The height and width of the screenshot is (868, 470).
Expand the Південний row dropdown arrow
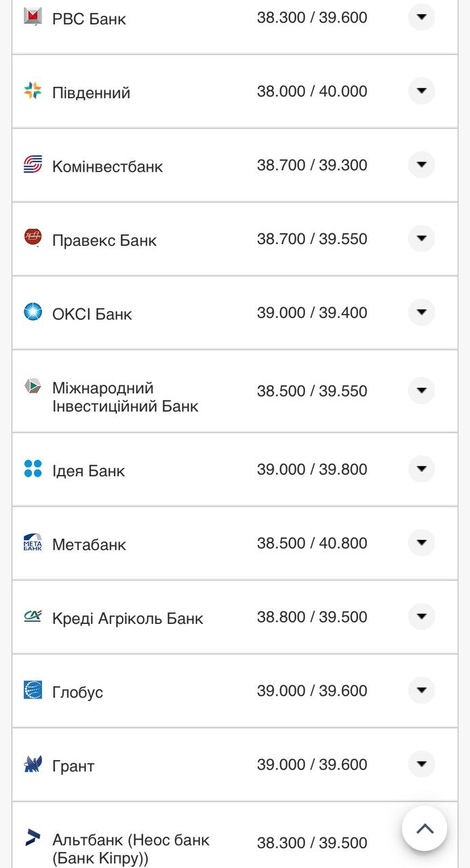coord(421,91)
